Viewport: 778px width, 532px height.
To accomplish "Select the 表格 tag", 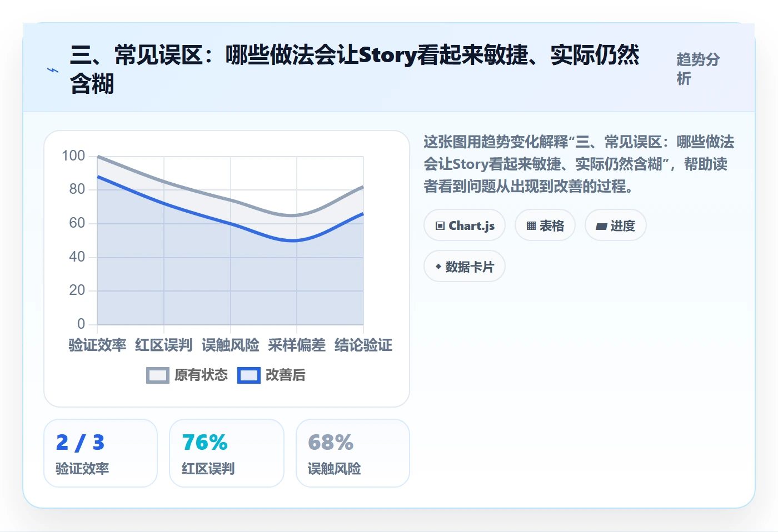I will pyautogui.click(x=545, y=225).
